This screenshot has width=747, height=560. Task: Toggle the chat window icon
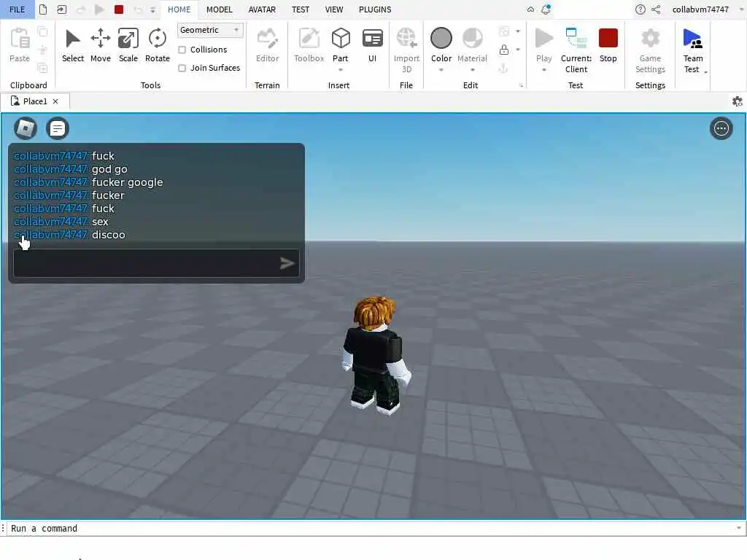click(x=58, y=128)
